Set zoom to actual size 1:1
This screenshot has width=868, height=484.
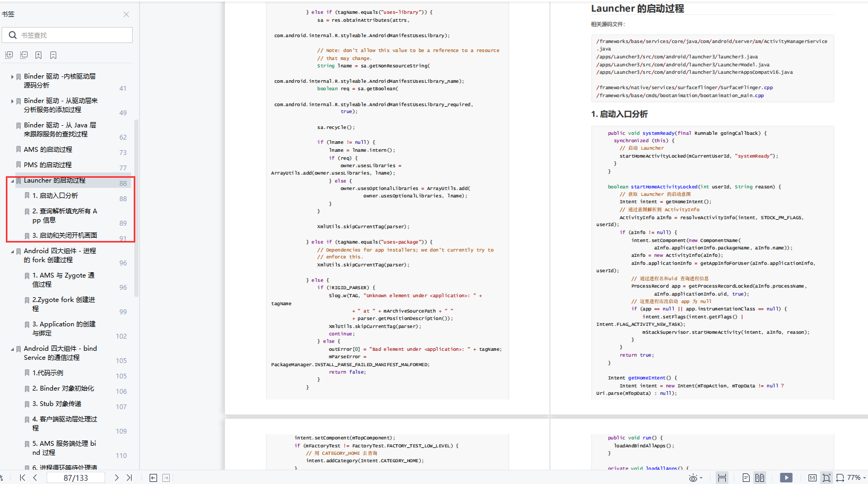[812, 478]
